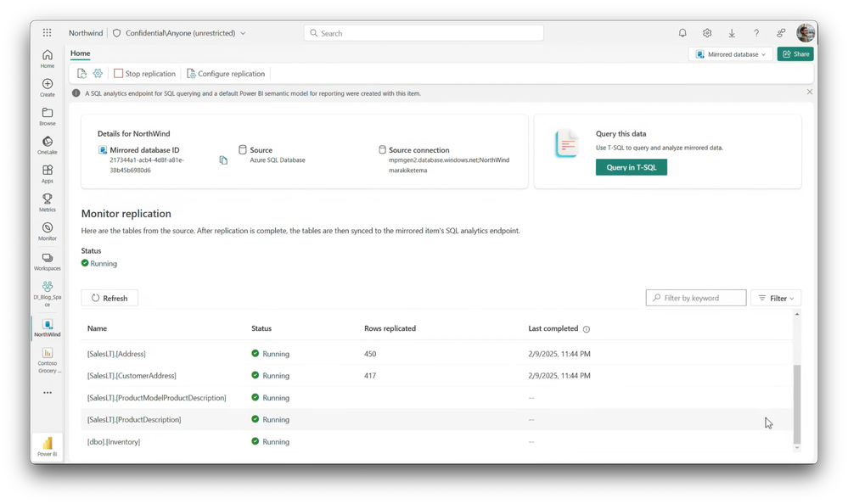Click Rows replicated column header
Screen dimensions: 848x504
pos(390,328)
